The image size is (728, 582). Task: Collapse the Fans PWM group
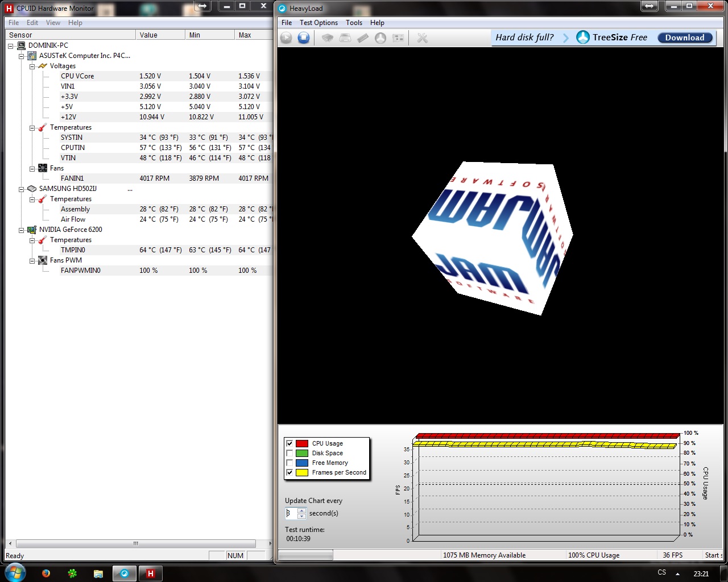(32, 260)
